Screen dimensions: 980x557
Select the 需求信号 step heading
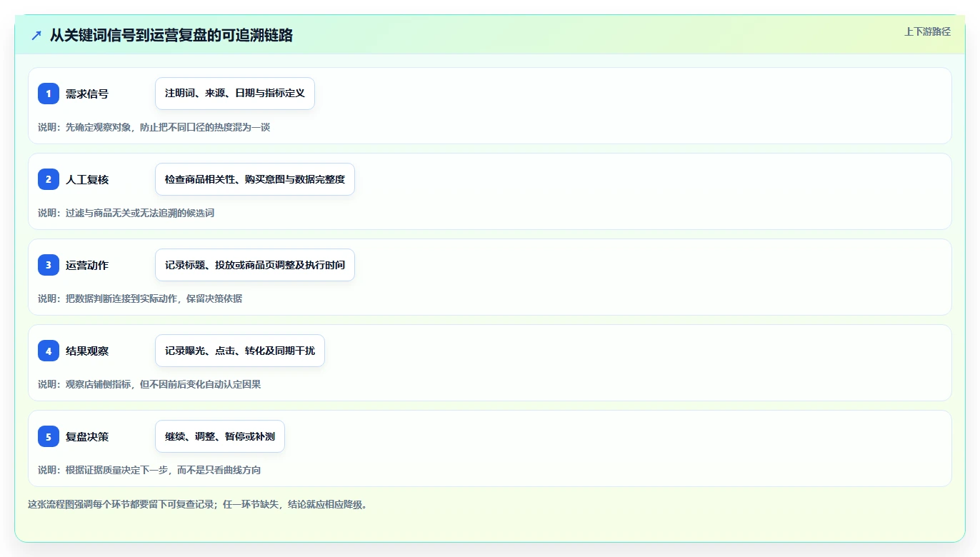click(87, 94)
